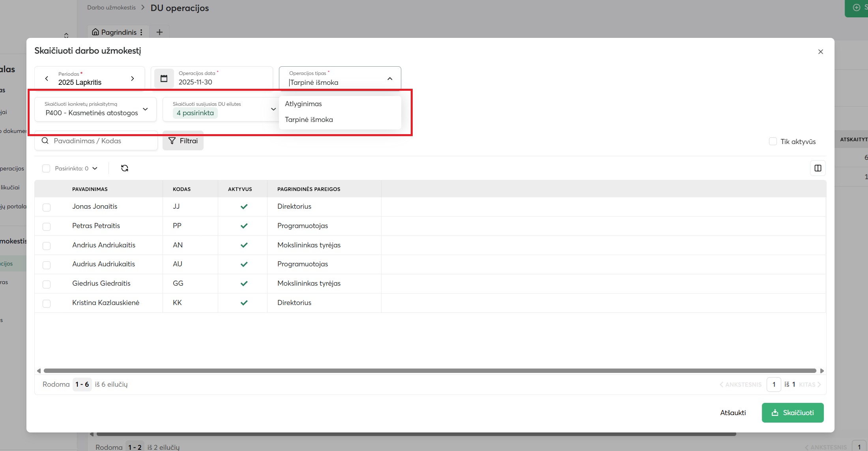Tick the checkbox for Jonas Jonaitis

coord(47,207)
